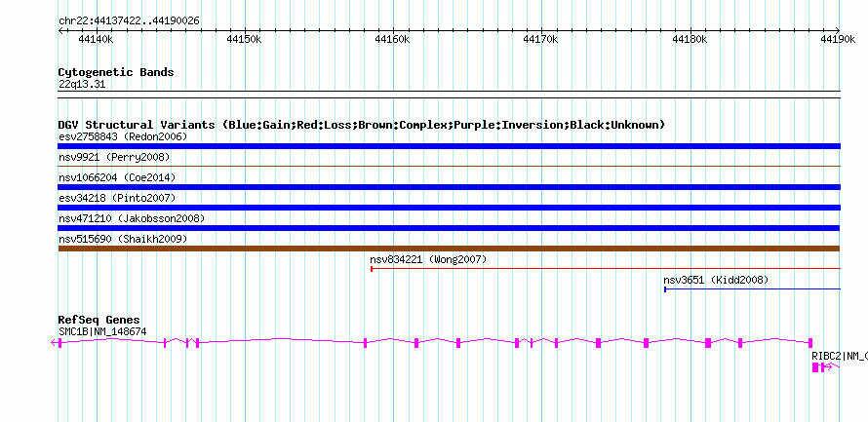The width and height of the screenshot is (868, 422).
Task: Select the esv34218 (Pinto2007) blue gain bar
Action: pos(449,208)
